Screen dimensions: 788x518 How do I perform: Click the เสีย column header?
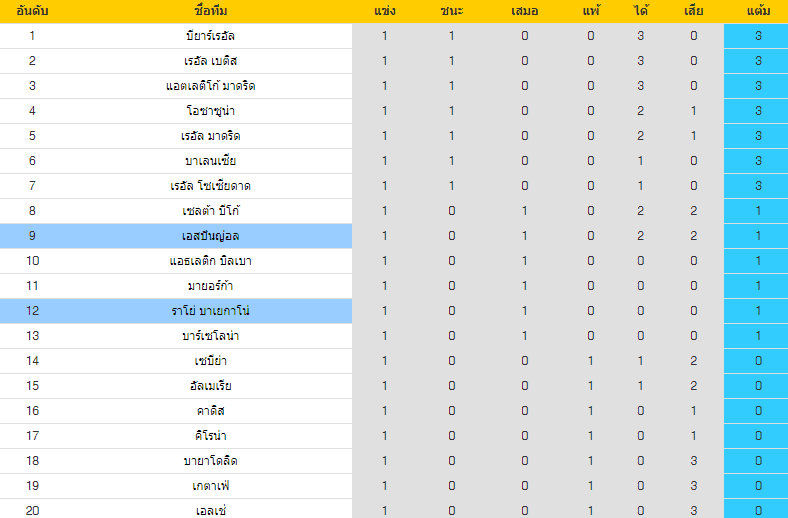(694, 11)
